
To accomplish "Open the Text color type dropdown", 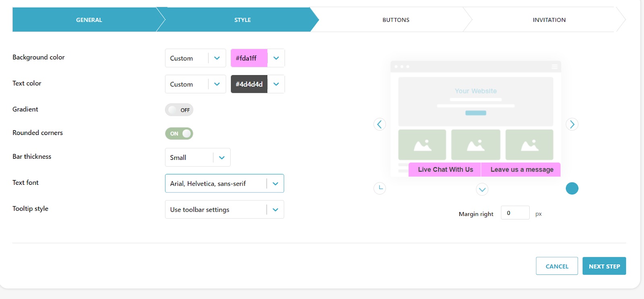I will [195, 84].
